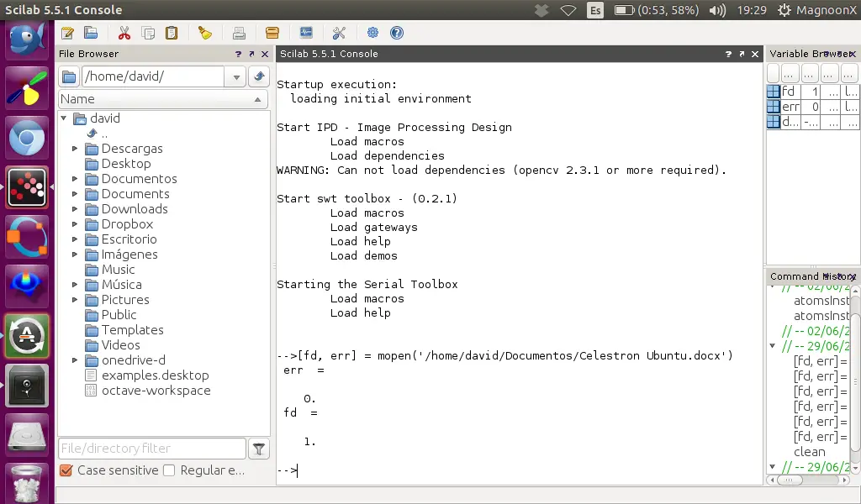861x504 pixels.
Task: Undock the Scilab Console panel
Action: [742, 54]
